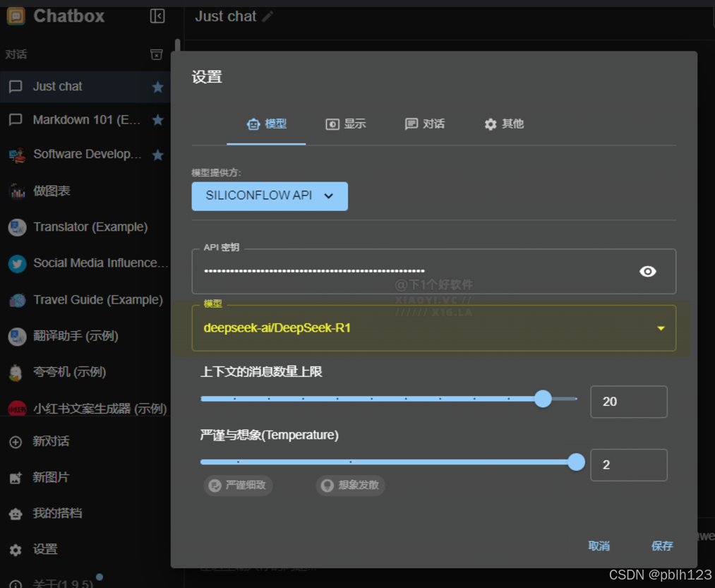Click the 夸夸机 avatar icon
Screen dimensions: 715x588
pyautogui.click(x=16, y=373)
